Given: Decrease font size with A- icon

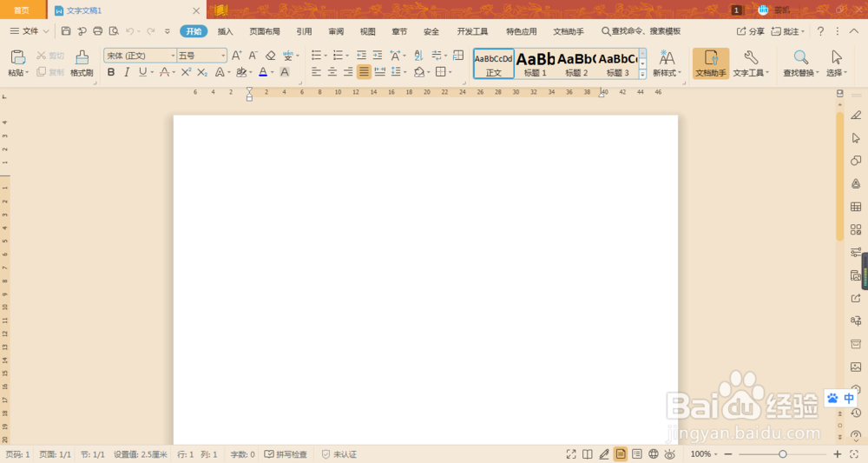Looking at the screenshot, I should pos(253,56).
